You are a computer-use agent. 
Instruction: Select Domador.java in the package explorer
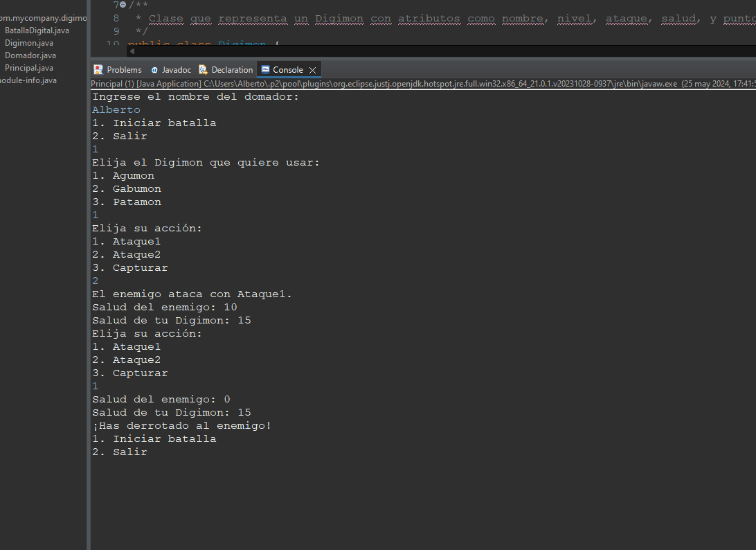point(30,55)
